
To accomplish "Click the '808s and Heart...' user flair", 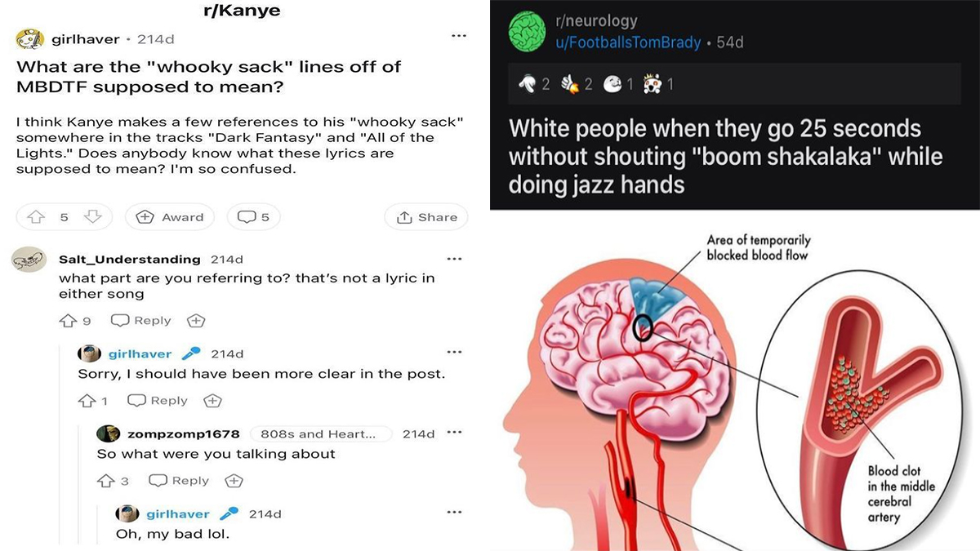I will click(320, 433).
